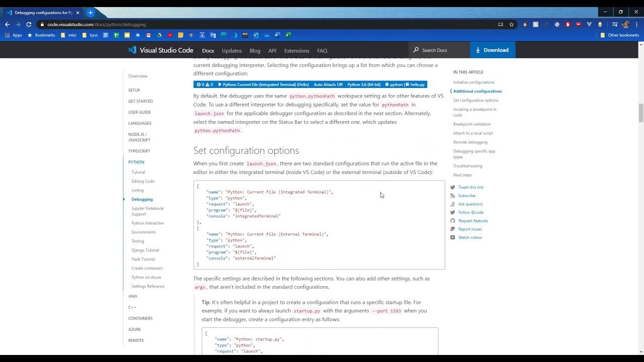Open the YouTube bookmark icon
Image resolution: width=644 pixels, height=362 pixels.
170,35
